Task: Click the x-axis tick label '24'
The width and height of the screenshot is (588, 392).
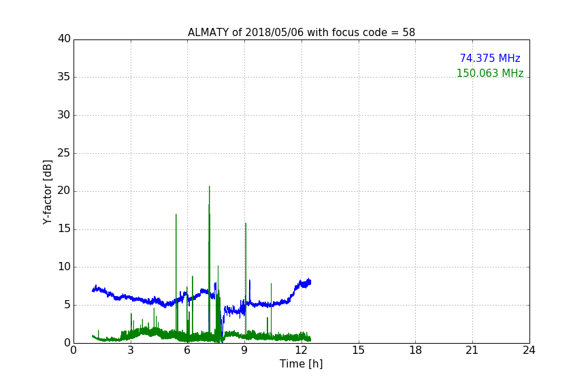Action: click(x=529, y=350)
